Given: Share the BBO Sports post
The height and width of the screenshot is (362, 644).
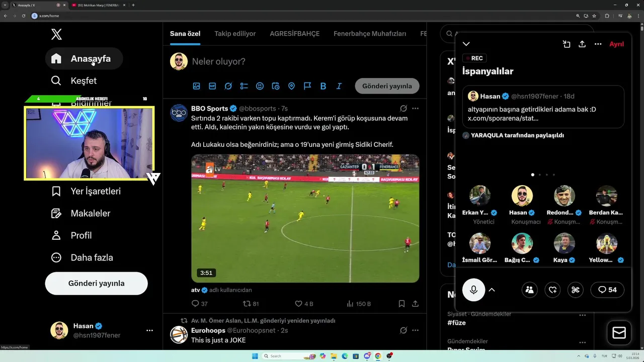Looking at the screenshot, I should [415, 304].
